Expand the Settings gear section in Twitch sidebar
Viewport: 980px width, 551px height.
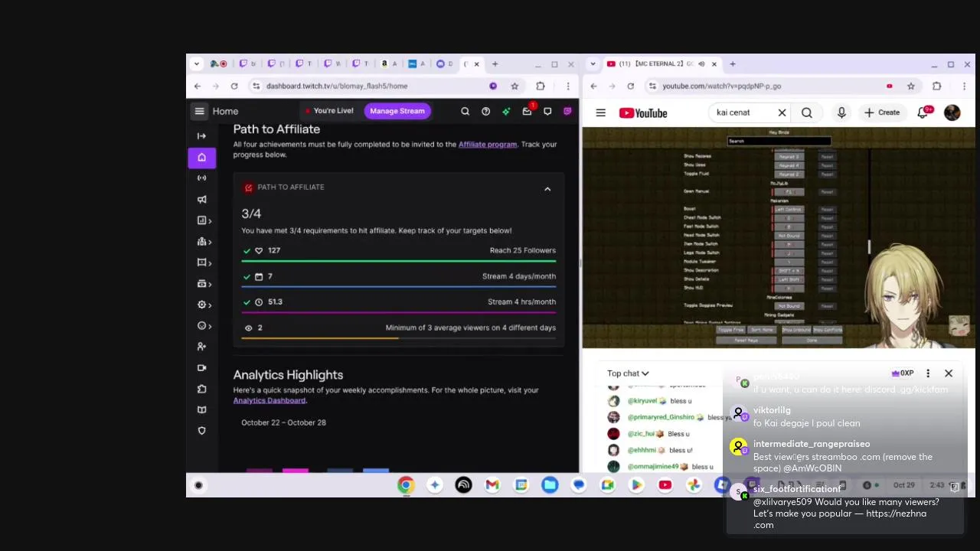204,305
